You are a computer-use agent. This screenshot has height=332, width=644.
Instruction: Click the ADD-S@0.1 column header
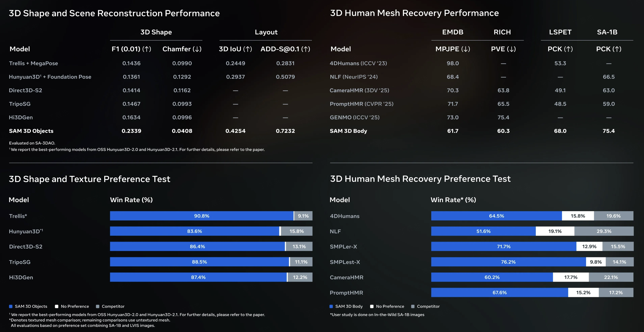285,49
